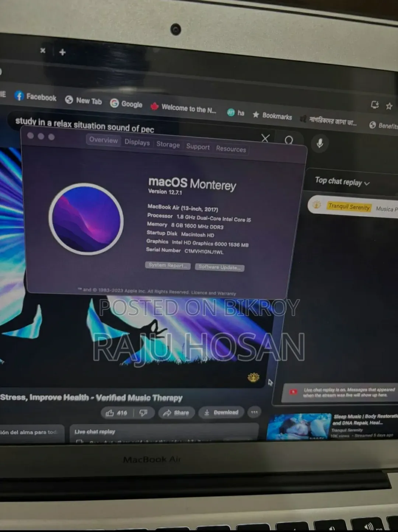
Task: Click the install app icon in address bar
Action: 375,105
